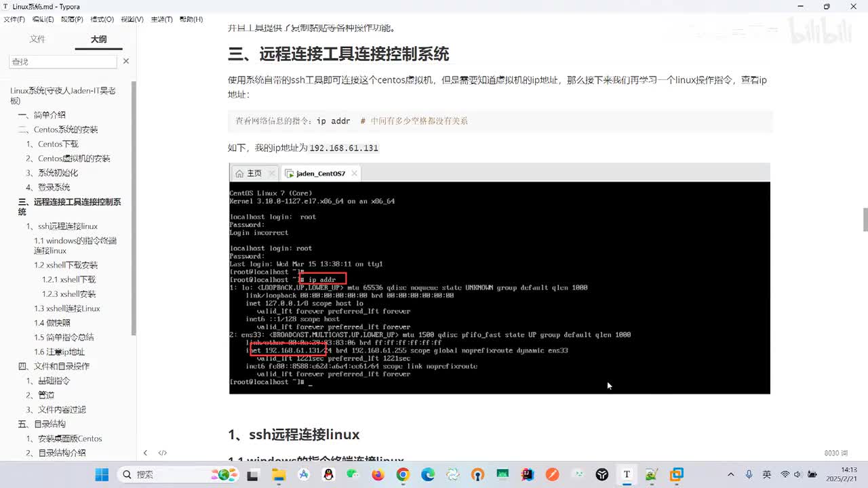Switch sidebar to the 大纲 tab

pos(99,39)
